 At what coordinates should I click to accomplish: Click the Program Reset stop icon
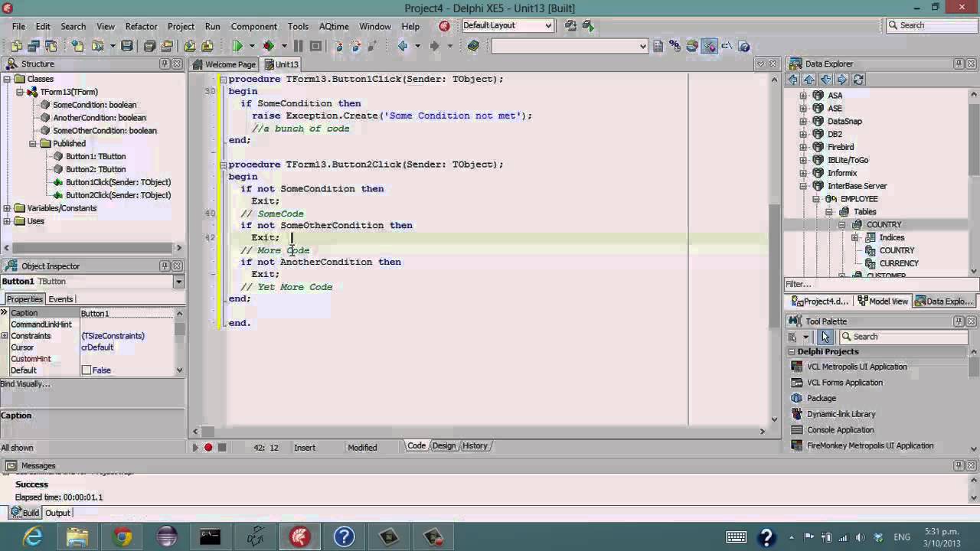coord(315,46)
